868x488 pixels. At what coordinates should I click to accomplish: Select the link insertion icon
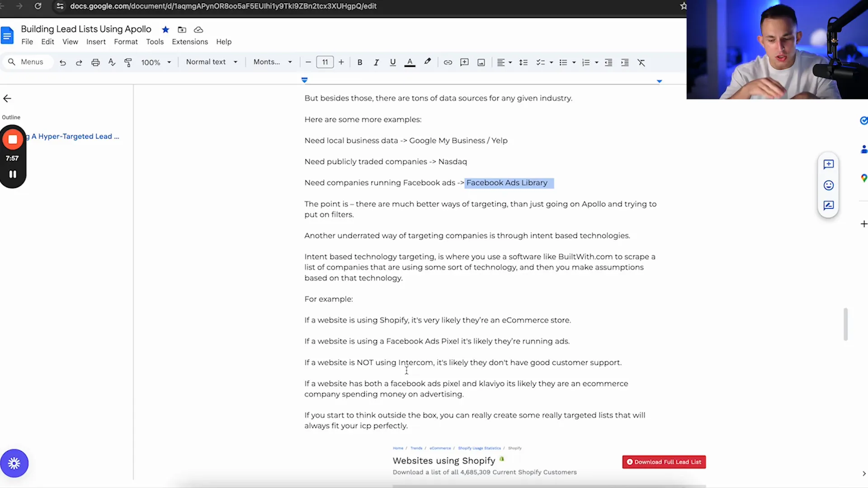coord(447,62)
